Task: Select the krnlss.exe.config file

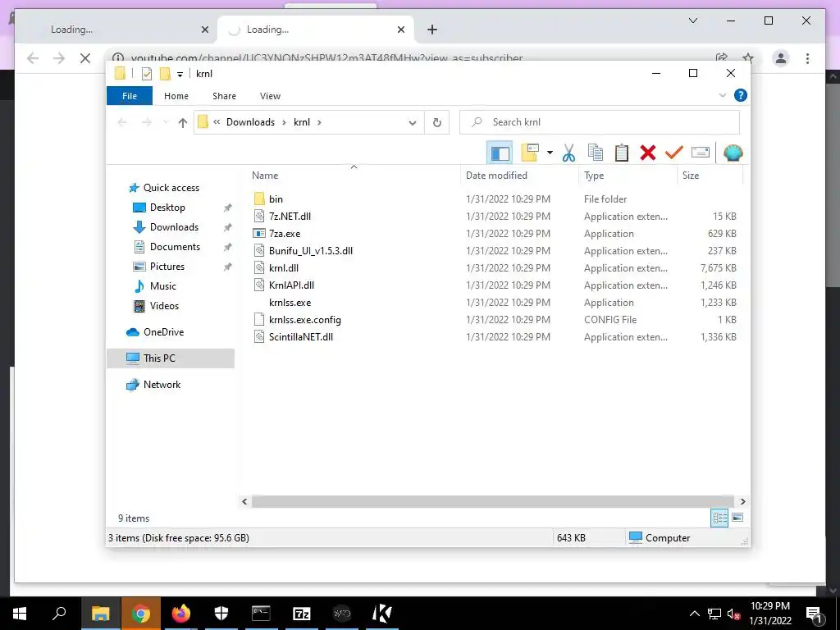Action: coord(305,320)
